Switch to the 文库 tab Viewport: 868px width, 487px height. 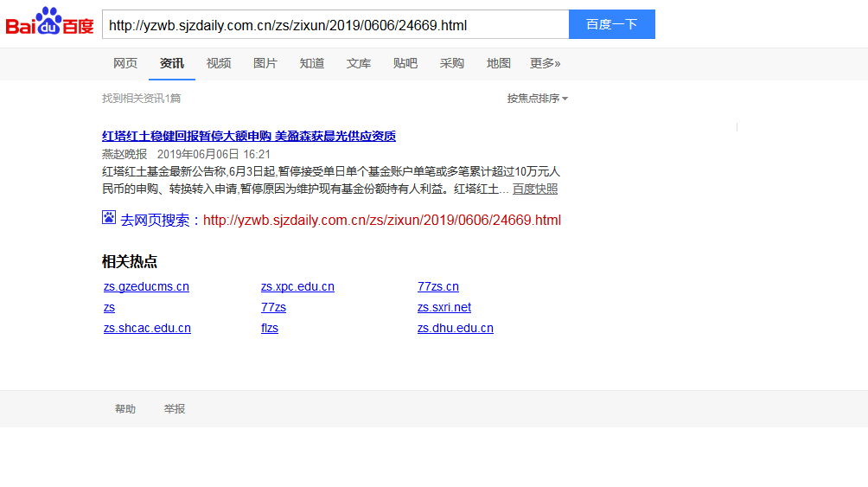[359, 63]
